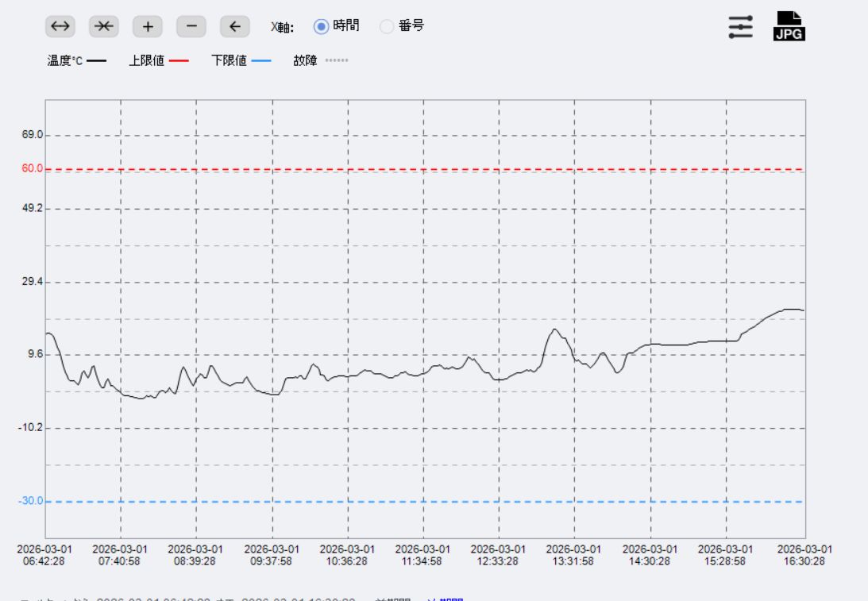Select the 番号 X-axis radio button
The image size is (868, 601).
(x=387, y=26)
